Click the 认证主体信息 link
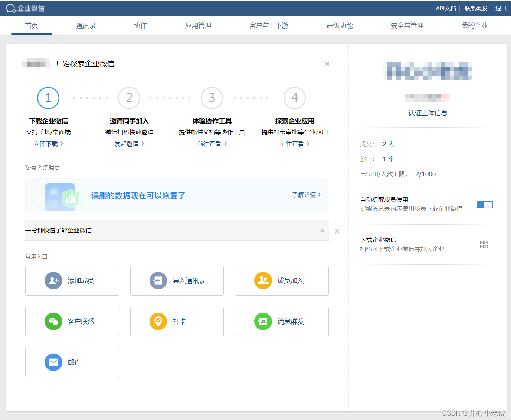Screen dimensions: 511x420 click(x=428, y=113)
